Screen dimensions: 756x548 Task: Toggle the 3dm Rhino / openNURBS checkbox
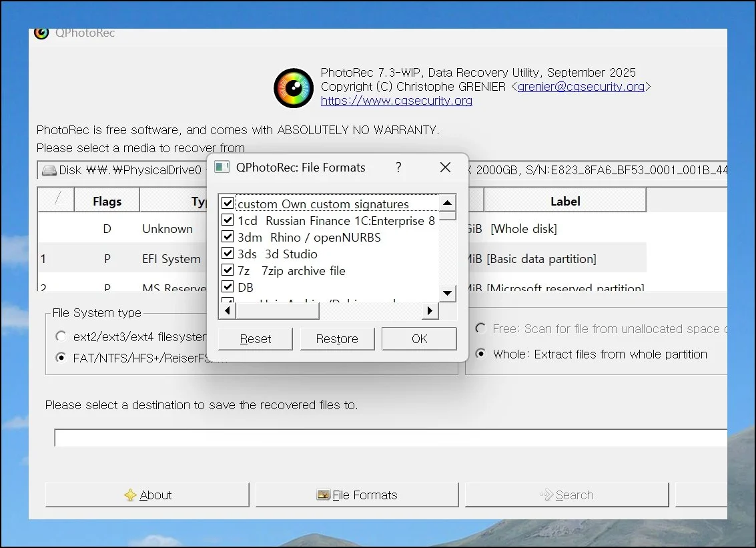click(228, 237)
